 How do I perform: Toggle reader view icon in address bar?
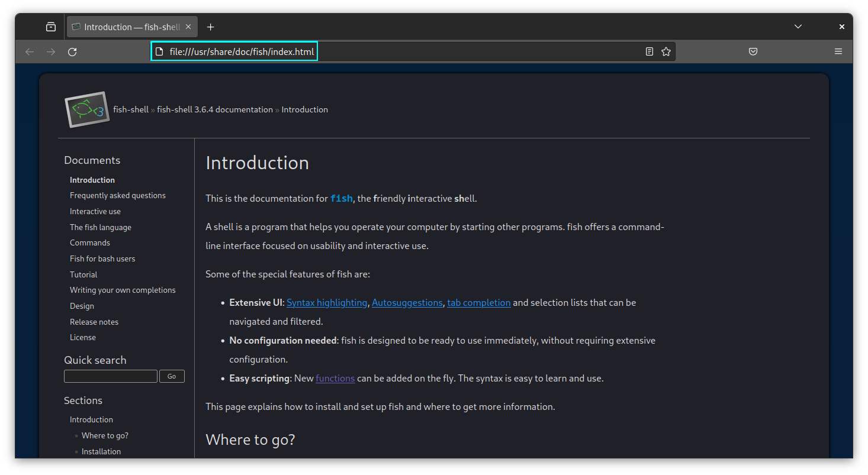click(650, 52)
